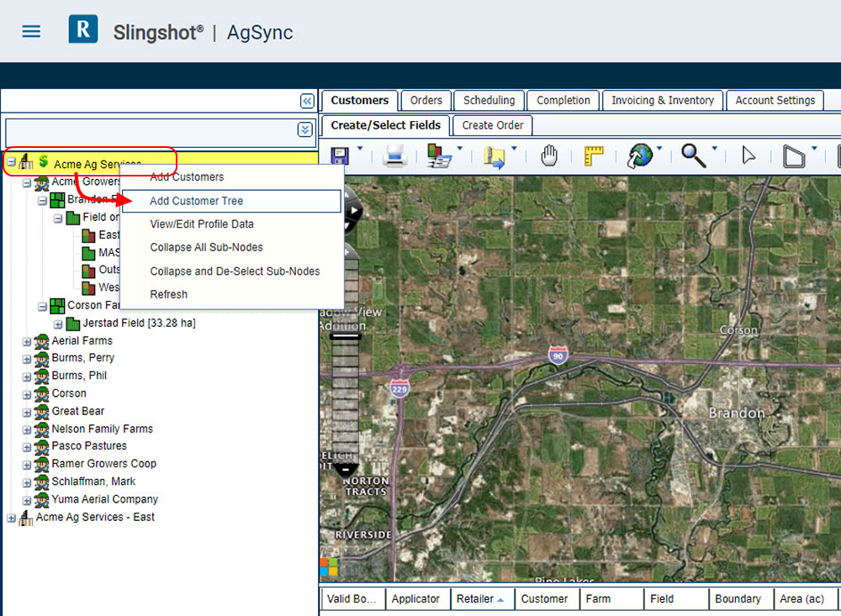Sort by the Customer column header
841x616 pixels.
coord(547,599)
